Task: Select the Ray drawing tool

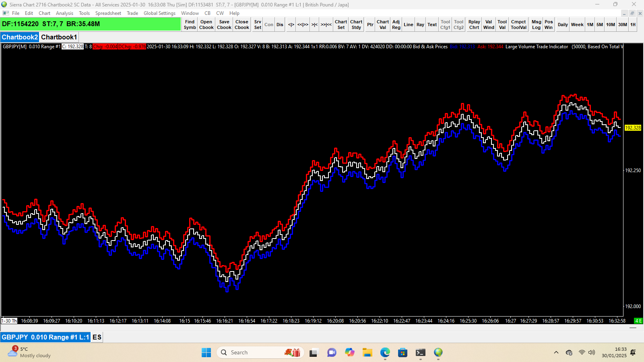Action: coord(420,25)
